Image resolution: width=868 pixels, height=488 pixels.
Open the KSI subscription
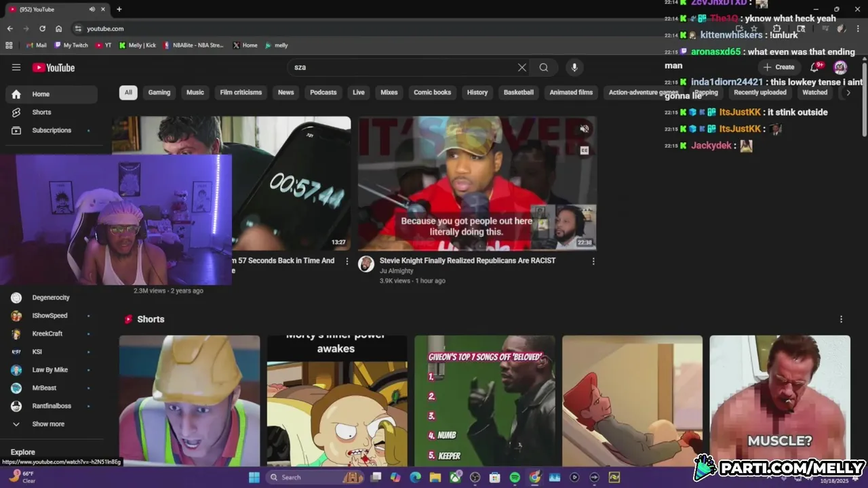(x=52, y=352)
